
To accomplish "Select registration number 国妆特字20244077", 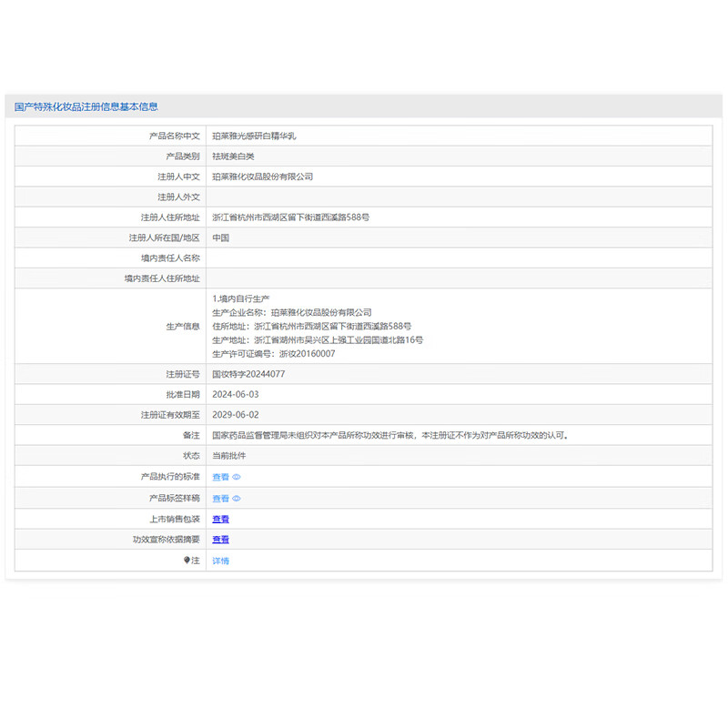I will [248, 374].
